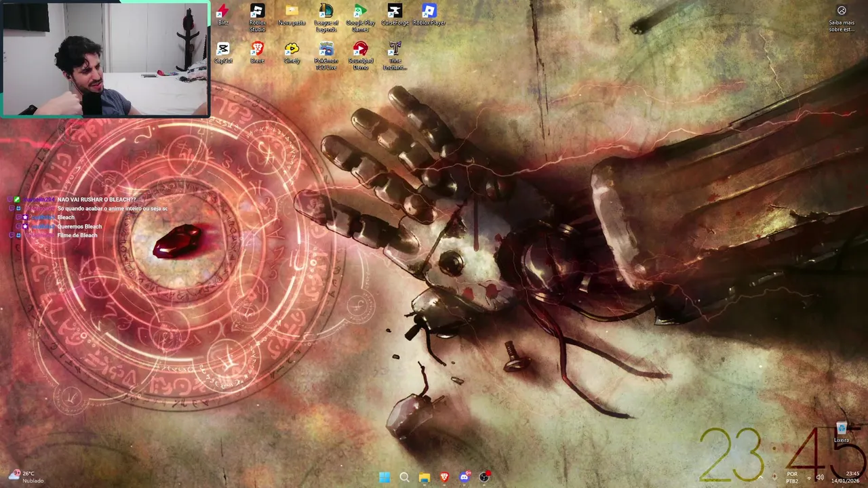This screenshot has height=488, width=868.
Task: Open Brave browser from the taskbar
Action: point(444,477)
